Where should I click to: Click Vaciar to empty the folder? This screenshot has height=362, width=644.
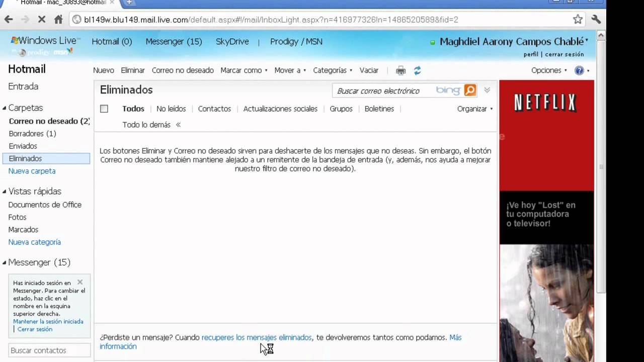pyautogui.click(x=369, y=70)
